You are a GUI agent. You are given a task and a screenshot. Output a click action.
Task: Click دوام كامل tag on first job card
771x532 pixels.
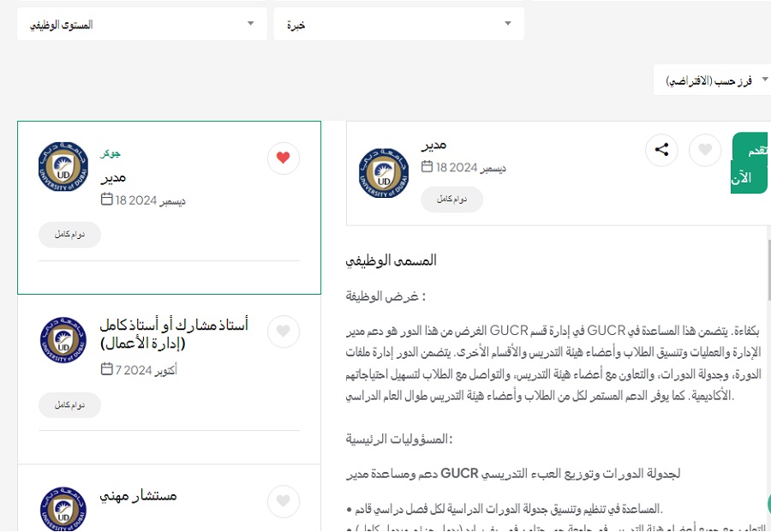point(69,235)
